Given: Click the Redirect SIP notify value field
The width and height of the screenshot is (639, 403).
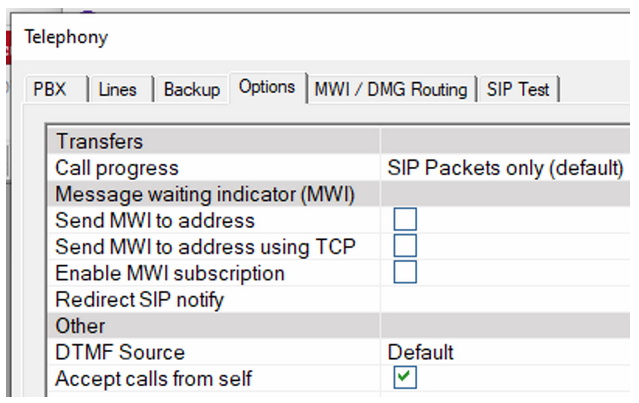Looking at the screenshot, I should click(505, 299).
